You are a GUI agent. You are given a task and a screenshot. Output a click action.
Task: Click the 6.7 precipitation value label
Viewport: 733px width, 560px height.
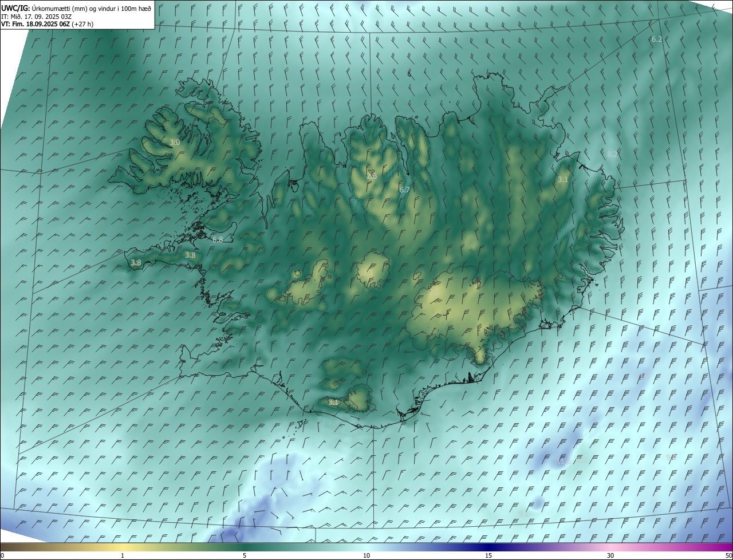coord(405,189)
